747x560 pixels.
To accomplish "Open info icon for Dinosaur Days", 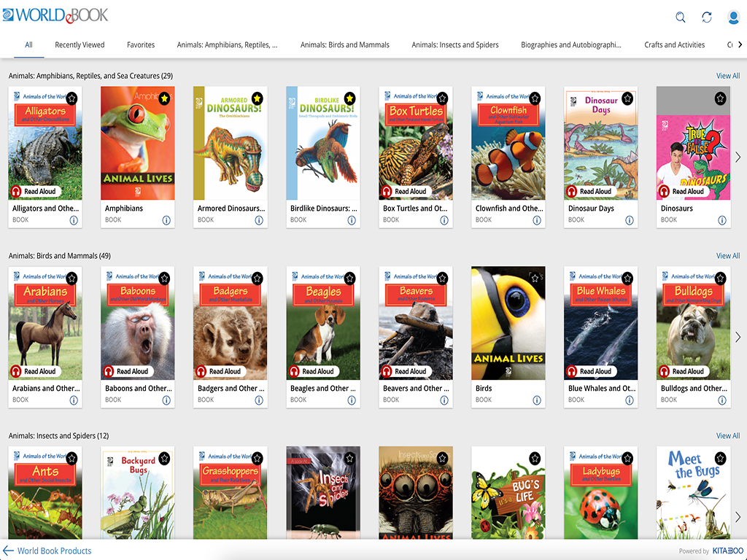I will (630, 220).
